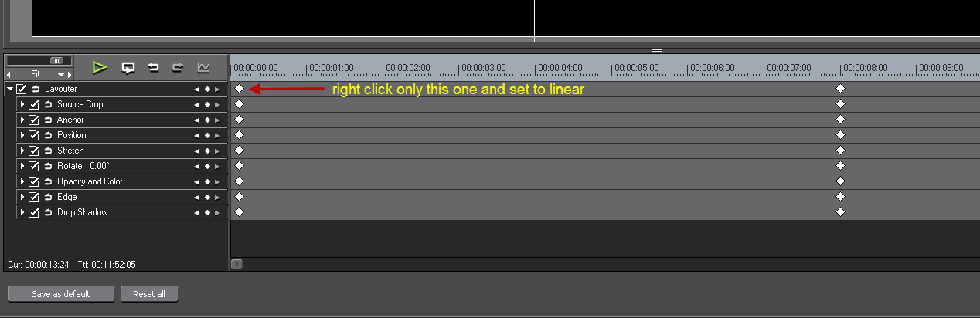
Task: Click the timeline zoom slider handle
Action: coord(56,60)
